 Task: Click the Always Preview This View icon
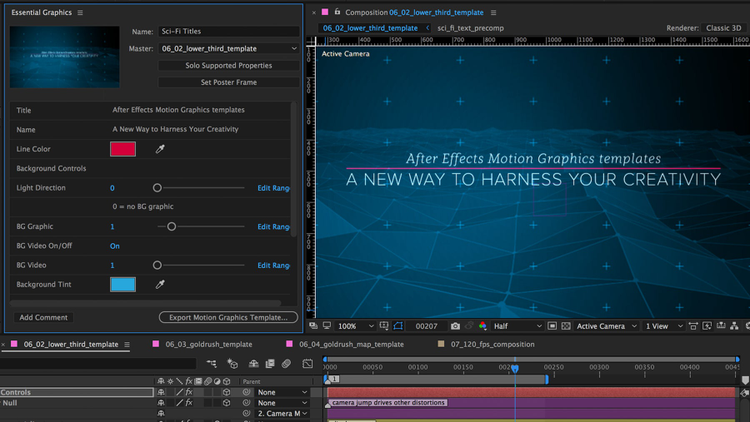(313, 326)
